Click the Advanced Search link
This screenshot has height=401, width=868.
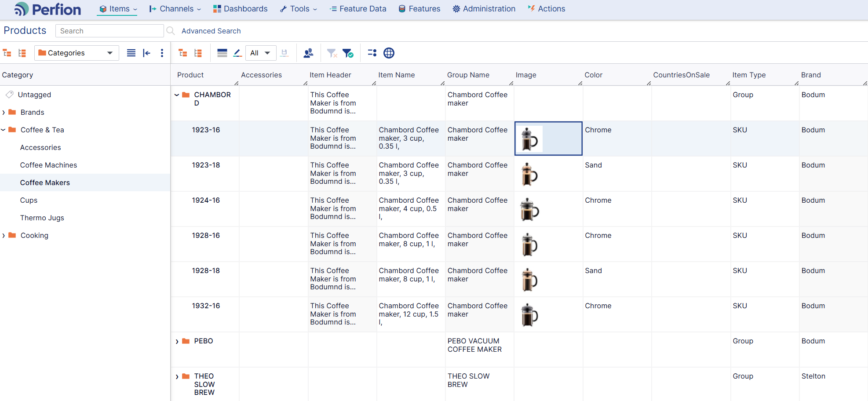click(x=211, y=31)
